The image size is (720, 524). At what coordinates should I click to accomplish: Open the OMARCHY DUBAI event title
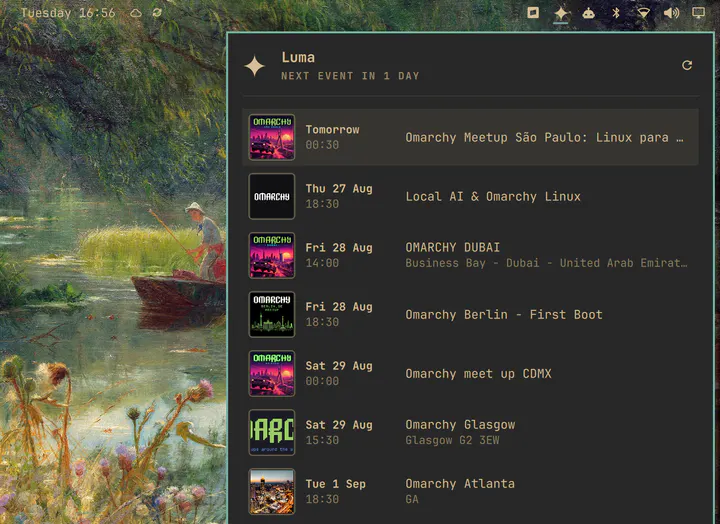(452, 248)
